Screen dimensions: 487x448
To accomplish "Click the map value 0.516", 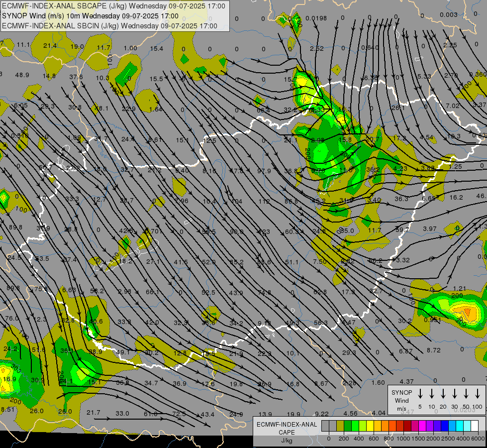I will [x=20, y=136].
